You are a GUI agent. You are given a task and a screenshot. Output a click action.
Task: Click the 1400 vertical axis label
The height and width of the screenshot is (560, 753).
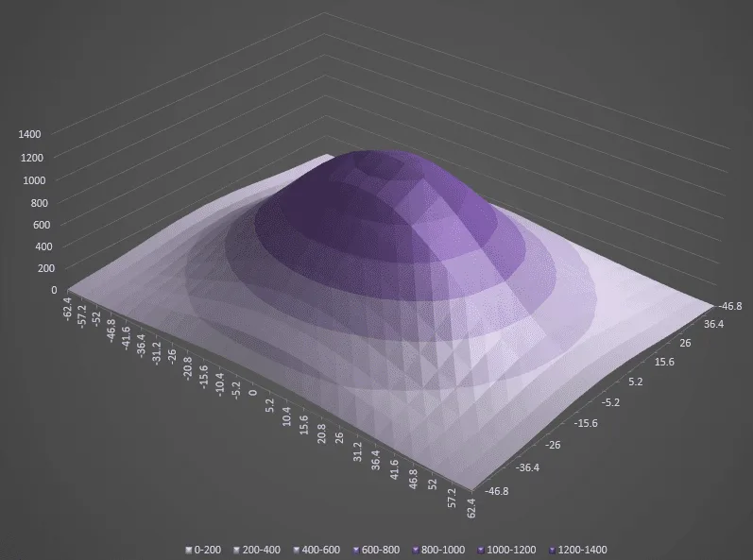click(x=30, y=134)
